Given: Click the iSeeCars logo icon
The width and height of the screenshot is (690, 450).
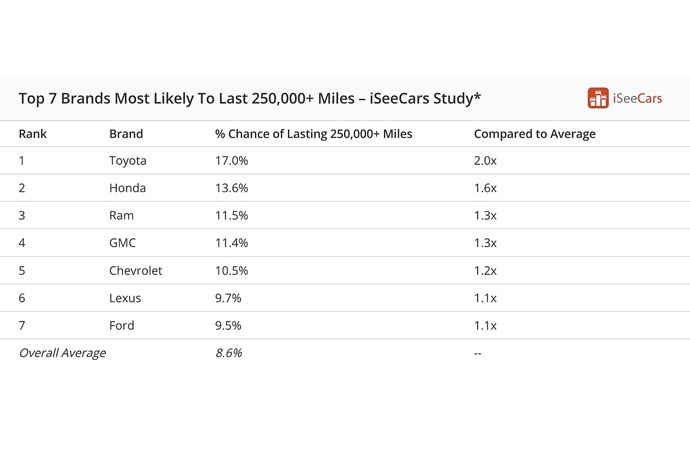Looking at the screenshot, I should click(598, 98).
